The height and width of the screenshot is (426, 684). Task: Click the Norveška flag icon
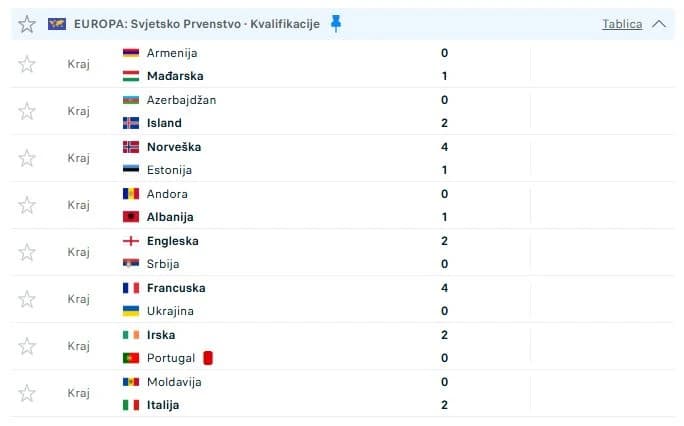point(130,147)
